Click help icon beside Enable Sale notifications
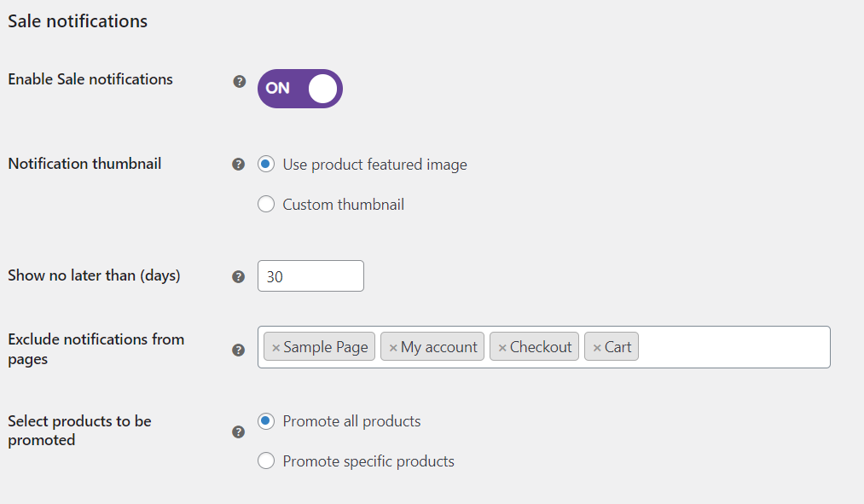Screen dimensions: 864x504 coord(239,81)
